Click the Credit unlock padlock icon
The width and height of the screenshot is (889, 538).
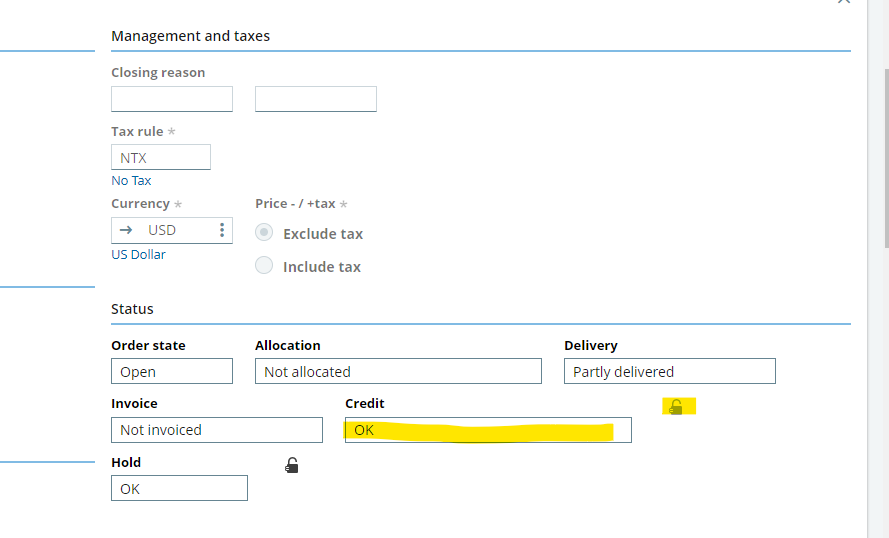[x=675, y=406]
